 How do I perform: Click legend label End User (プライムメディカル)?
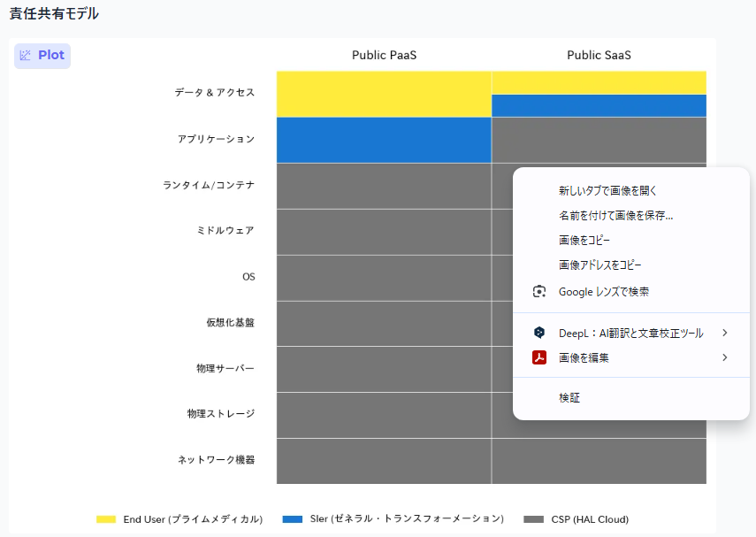pos(193,519)
